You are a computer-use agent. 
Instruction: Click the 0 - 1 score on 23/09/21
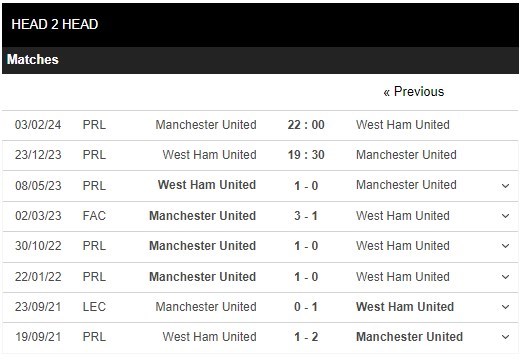[x=306, y=307]
